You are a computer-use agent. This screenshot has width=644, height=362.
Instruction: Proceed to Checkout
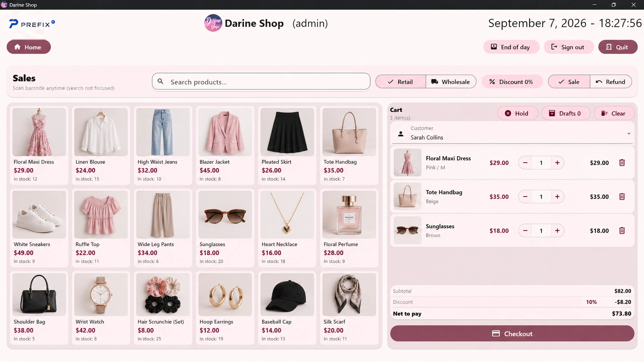click(x=512, y=334)
